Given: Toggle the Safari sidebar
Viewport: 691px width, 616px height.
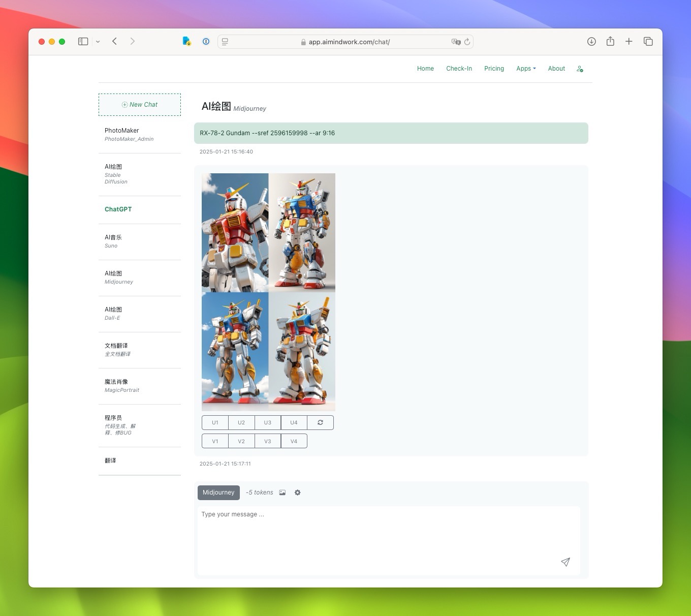Looking at the screenshot, I should (x=83, y=42).
